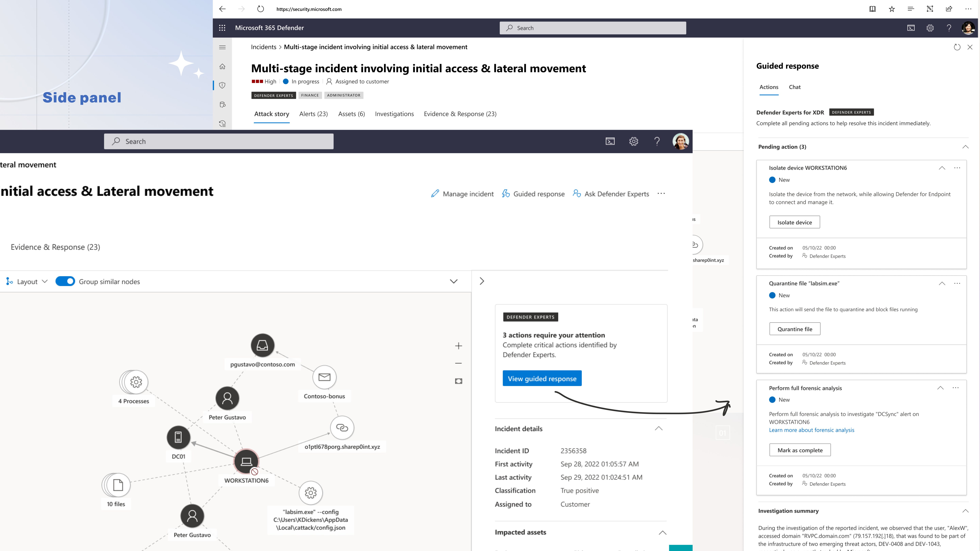Click the settings gear in the zoomed header
The image size is (980, 551).
click(633, 141)
